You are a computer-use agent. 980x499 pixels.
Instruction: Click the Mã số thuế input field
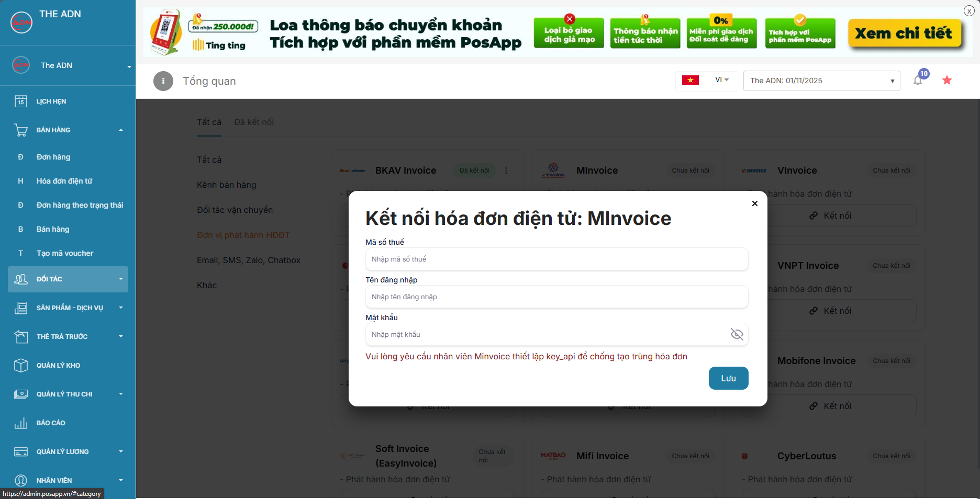(557, 259)
